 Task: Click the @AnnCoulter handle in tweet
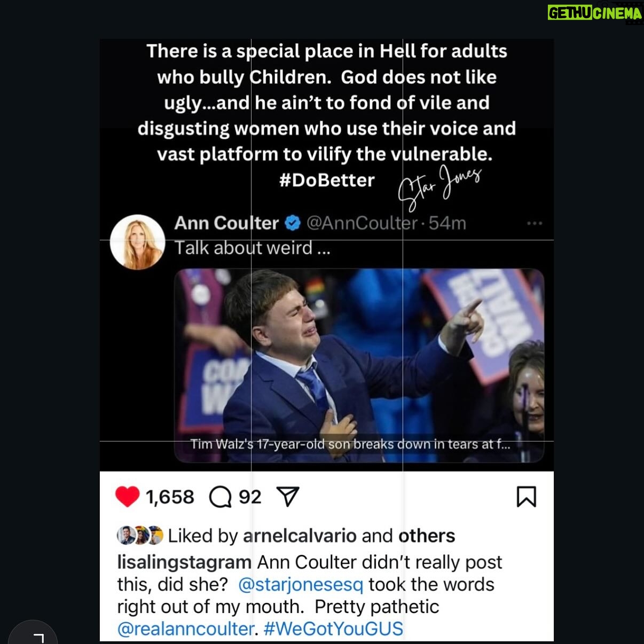[x=362, y=223]
